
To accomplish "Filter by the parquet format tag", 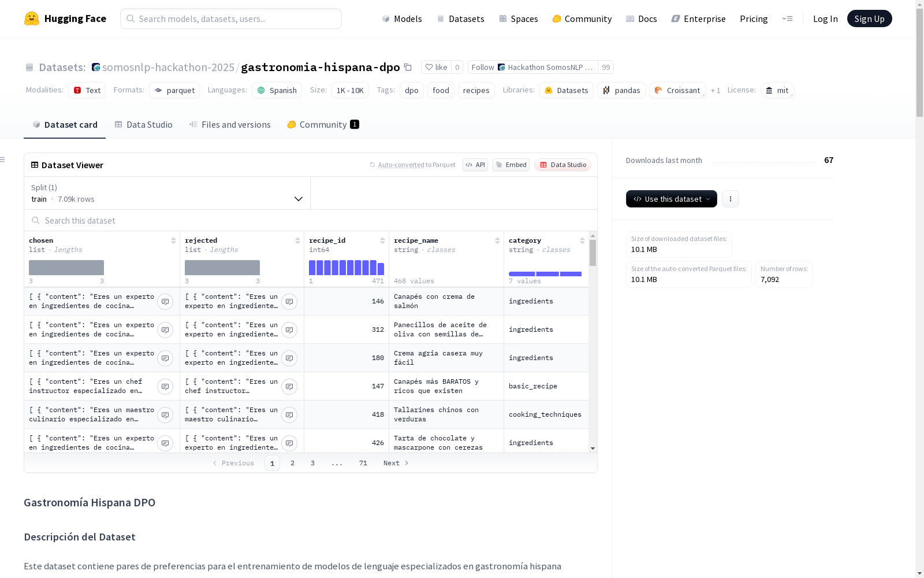I will 174,90.
